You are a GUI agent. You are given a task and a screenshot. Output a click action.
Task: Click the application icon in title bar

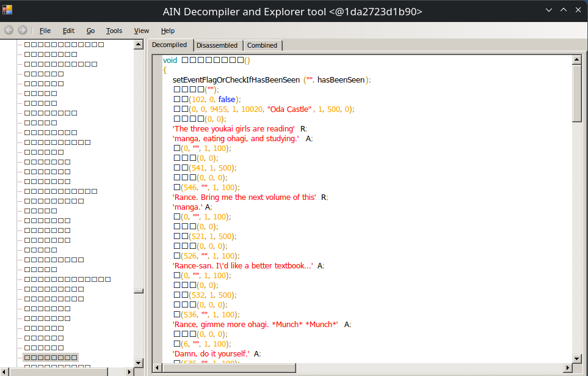click(x=7, y=10)
